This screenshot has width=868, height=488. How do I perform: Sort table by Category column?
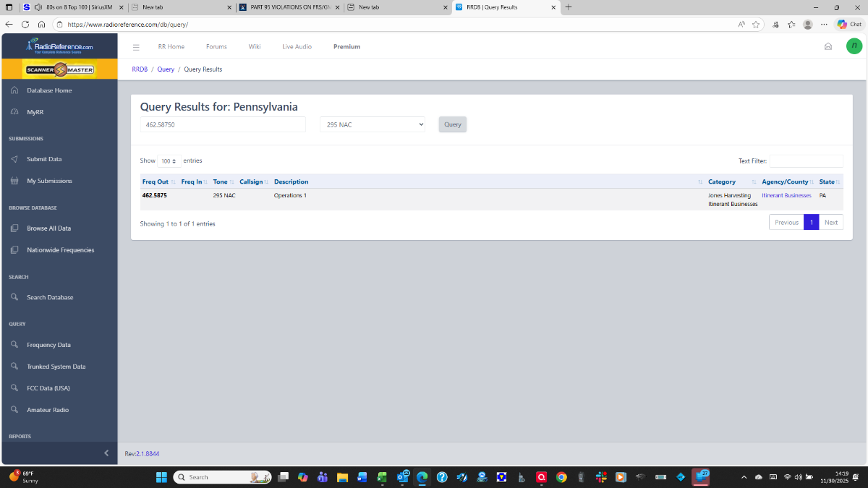tap(722, 181)
